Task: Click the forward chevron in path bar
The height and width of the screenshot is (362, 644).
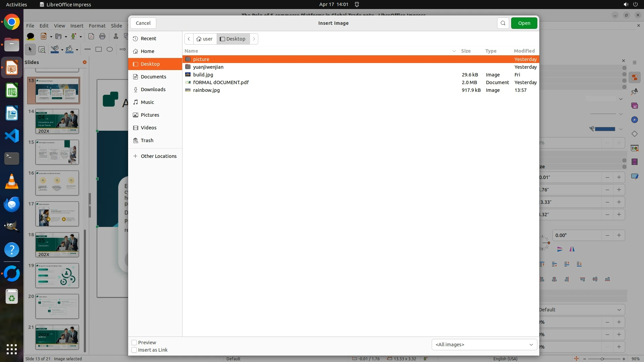Action: [254, 39]
